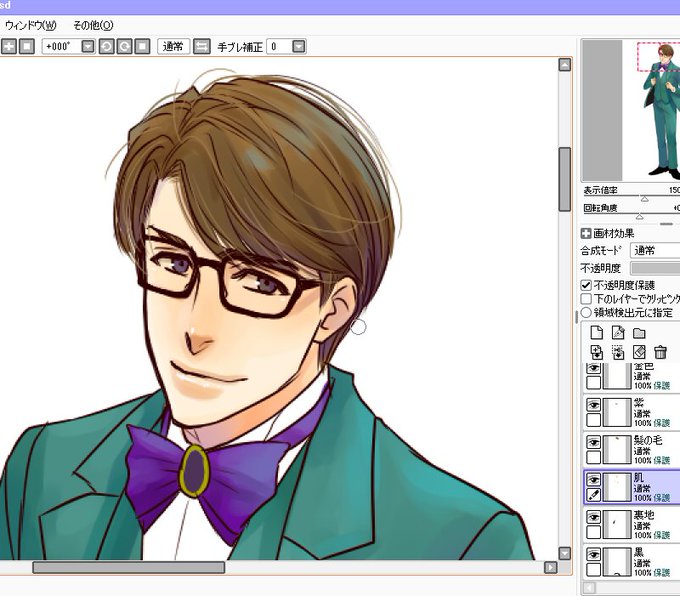Flip the canvas horizontally
Screen dimensions: 680x596
pos(202,46)
